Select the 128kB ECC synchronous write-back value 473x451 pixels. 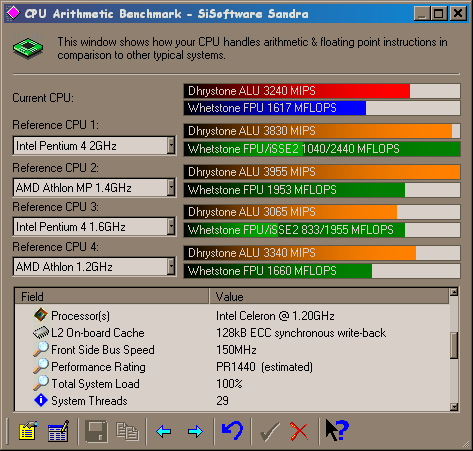pyautogui.click(x=301, y=333)
